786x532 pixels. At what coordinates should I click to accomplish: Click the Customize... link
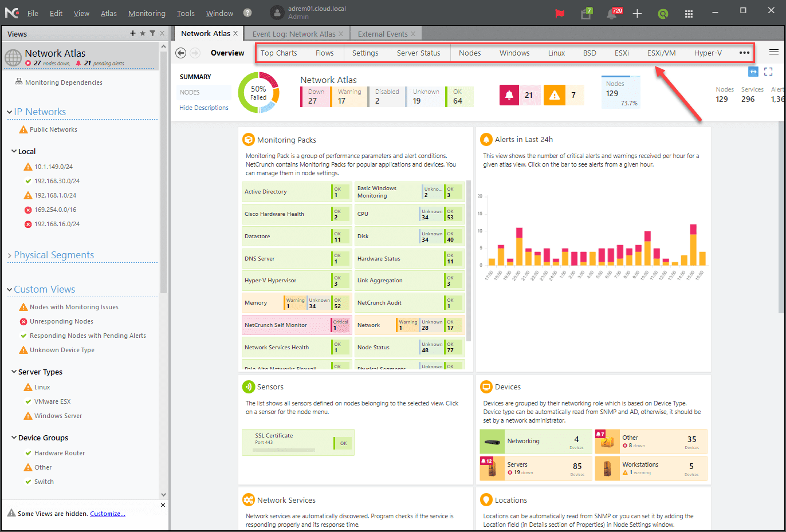[108, 514]
